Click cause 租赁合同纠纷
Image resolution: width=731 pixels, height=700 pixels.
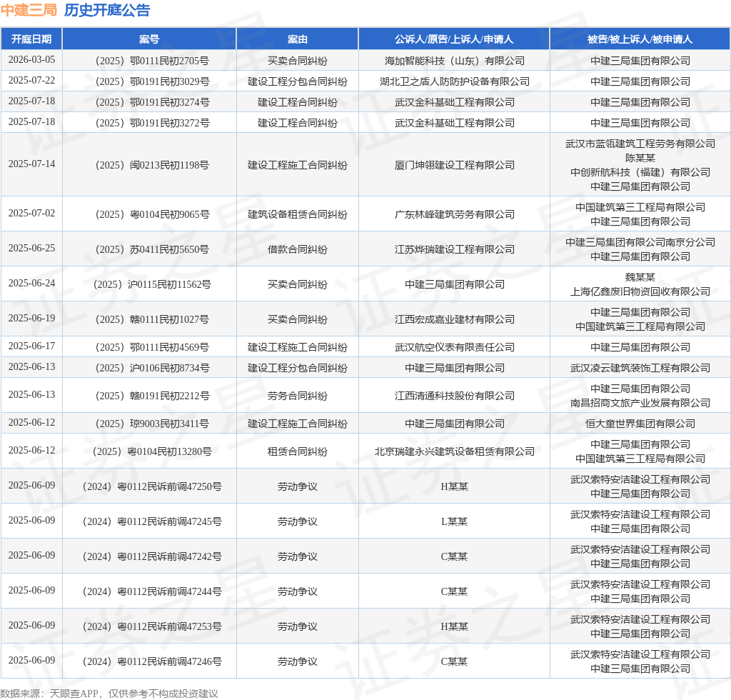coord(298,451)
